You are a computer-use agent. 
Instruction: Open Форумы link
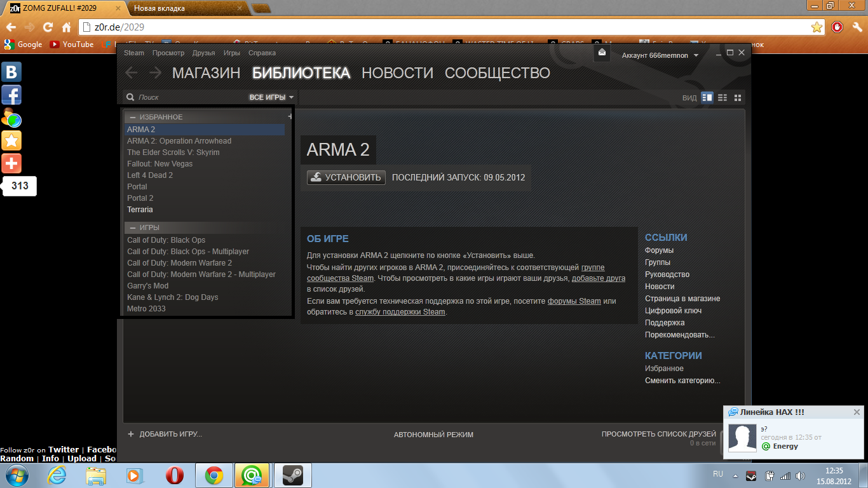tap(659, 250)
